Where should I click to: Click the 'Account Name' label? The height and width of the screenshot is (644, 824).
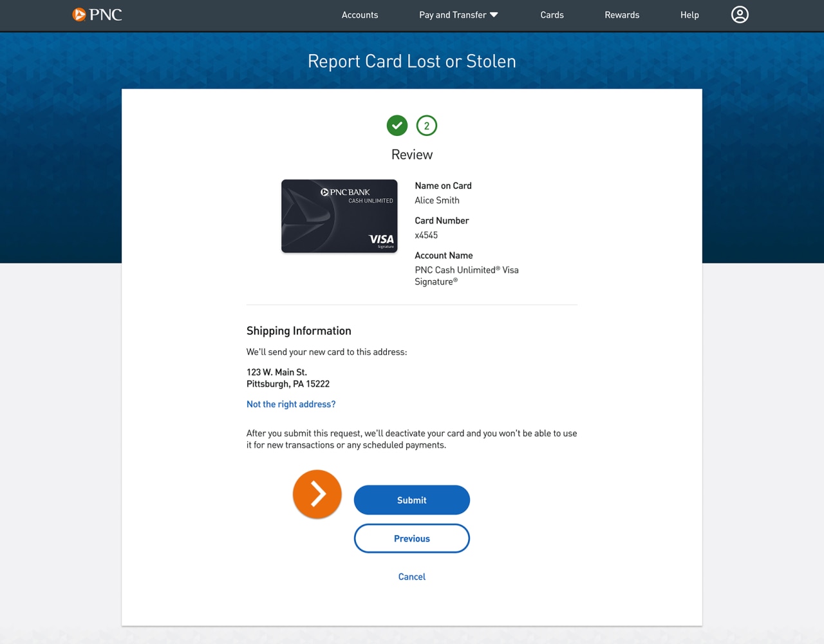tap(444, 256)
